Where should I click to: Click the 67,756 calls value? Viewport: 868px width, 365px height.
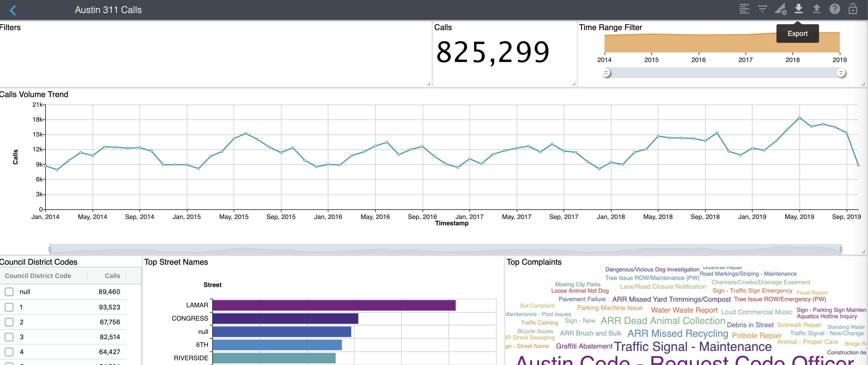[x=110, y=322]
